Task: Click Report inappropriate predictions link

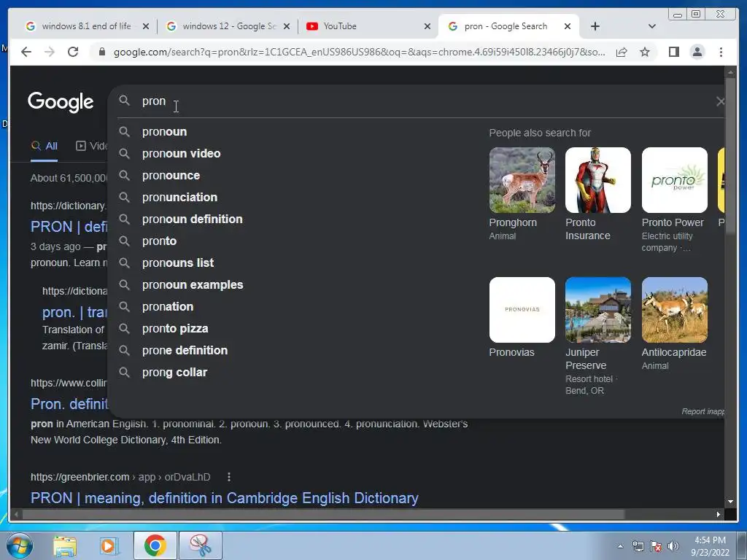Action: [703, 411]
